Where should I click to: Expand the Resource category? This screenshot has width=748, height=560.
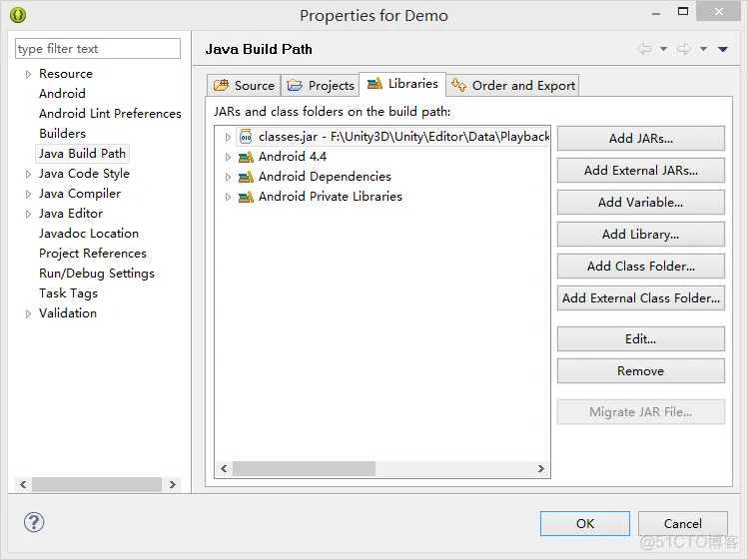point(28,74)
